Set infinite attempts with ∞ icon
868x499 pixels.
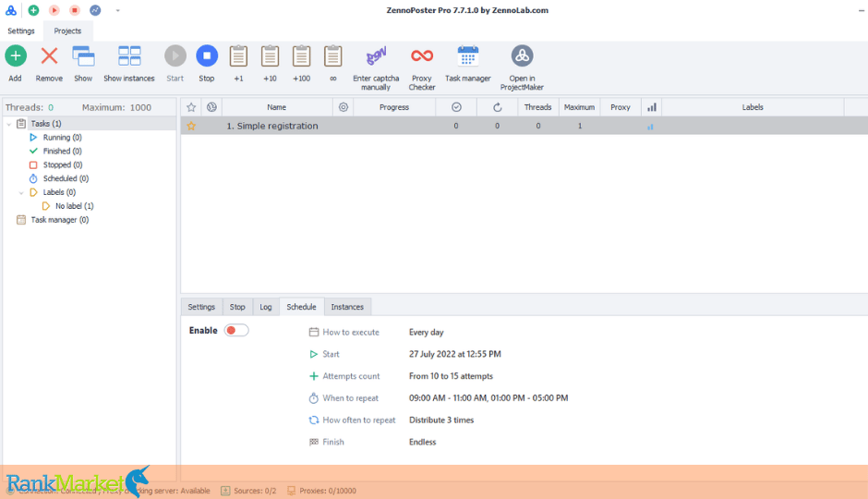(x=333, y=56)
